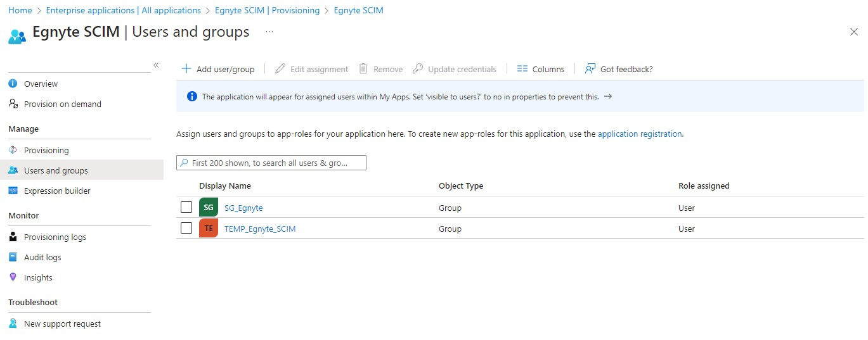The image size is (868, 340).
Task: Open the Overview menu item
Action: tap(41, 84)
